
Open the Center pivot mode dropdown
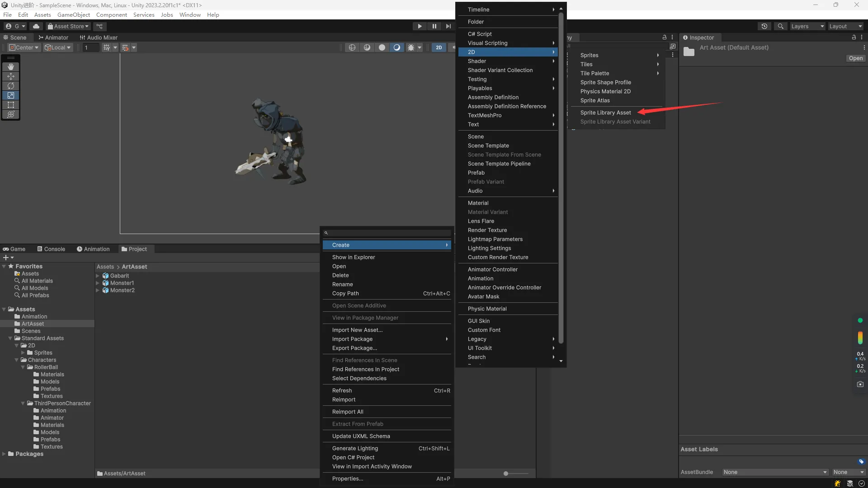click(24, 47)
